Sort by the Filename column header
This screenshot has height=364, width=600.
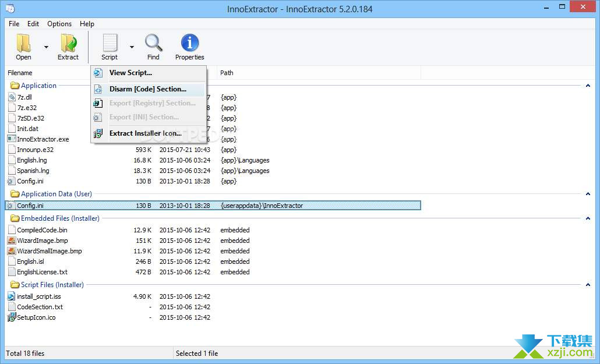tap(20, 73)
